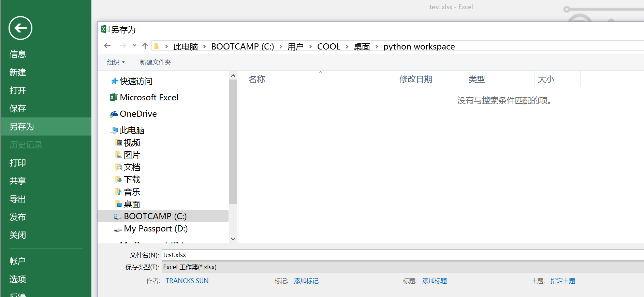Select 桌面 folder in navigation tree
Image resolution: width=644 pixels, height=297 pixels.
tap(132, 204)
